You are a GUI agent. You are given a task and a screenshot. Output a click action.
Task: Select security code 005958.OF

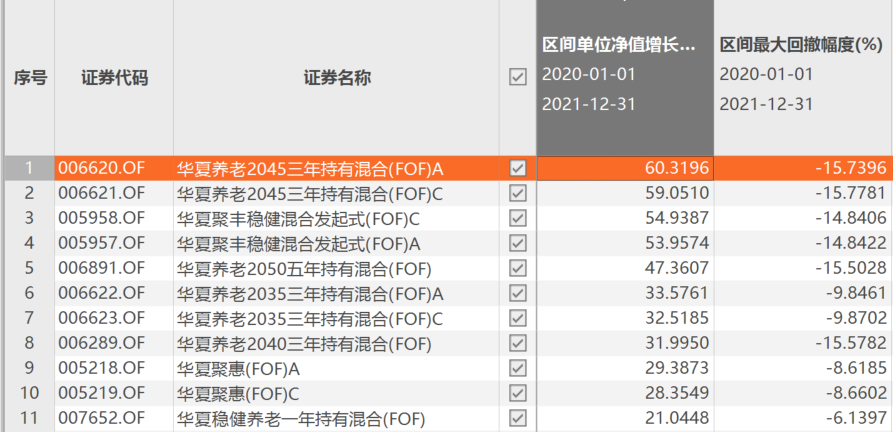click(x=102, y=218)
